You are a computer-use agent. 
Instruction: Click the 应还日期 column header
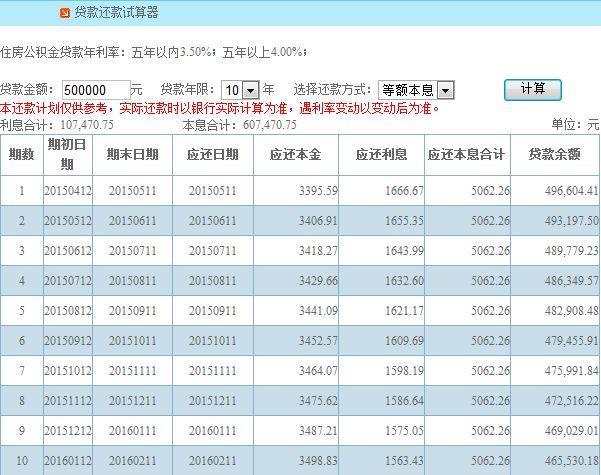[213, 155]
